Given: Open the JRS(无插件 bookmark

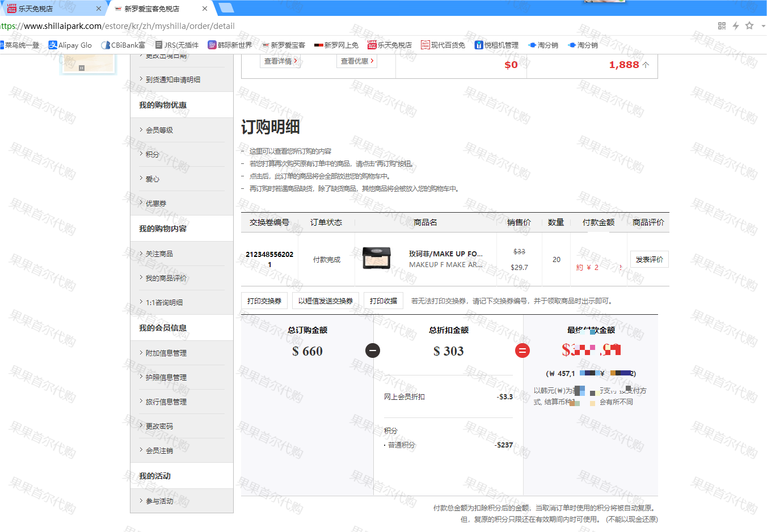Looking at the screenshot, I should coord(177,45).
